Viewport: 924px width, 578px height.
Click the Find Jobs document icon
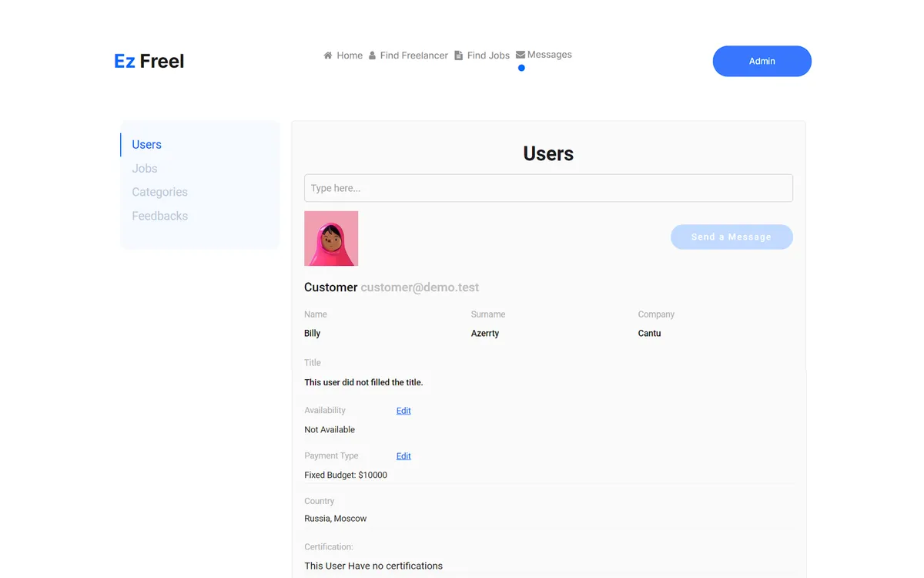point(458,55)
